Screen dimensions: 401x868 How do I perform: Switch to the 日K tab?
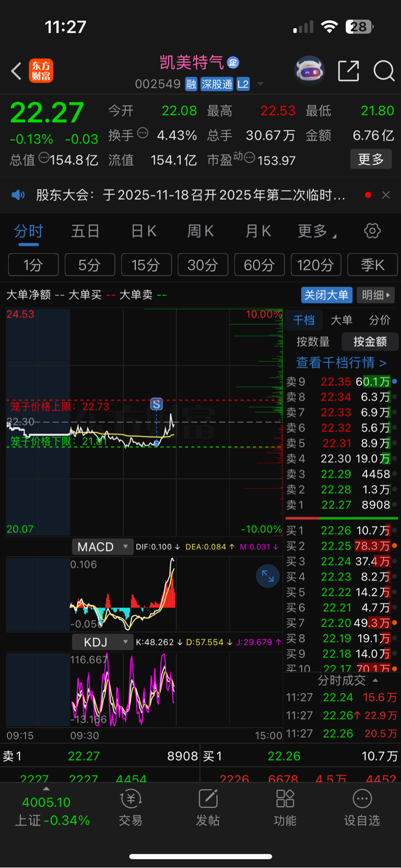tap(144, 231)
